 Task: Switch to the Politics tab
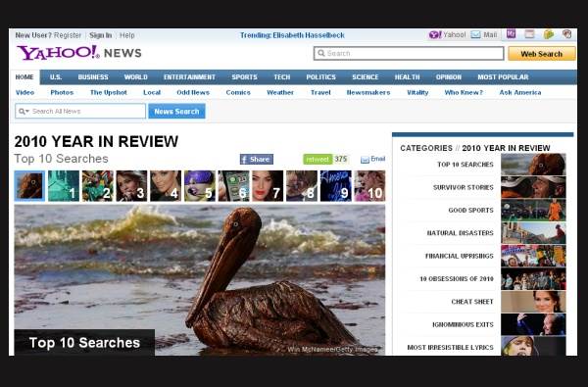tap(320, 77)
